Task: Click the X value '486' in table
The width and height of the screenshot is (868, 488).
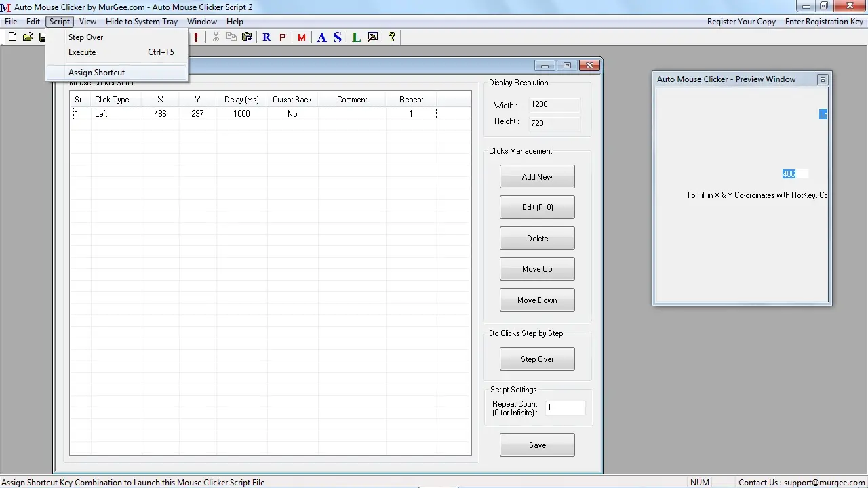Action: (x=160, y=114)
